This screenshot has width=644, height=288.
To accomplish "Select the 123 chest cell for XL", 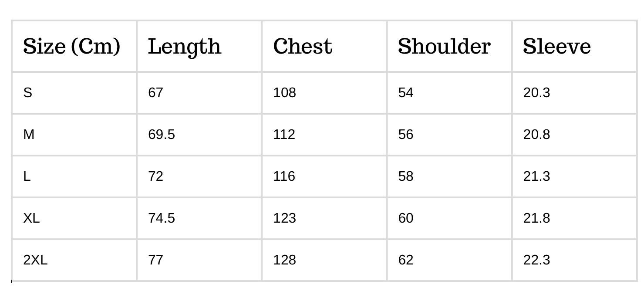I will point(284,218).
